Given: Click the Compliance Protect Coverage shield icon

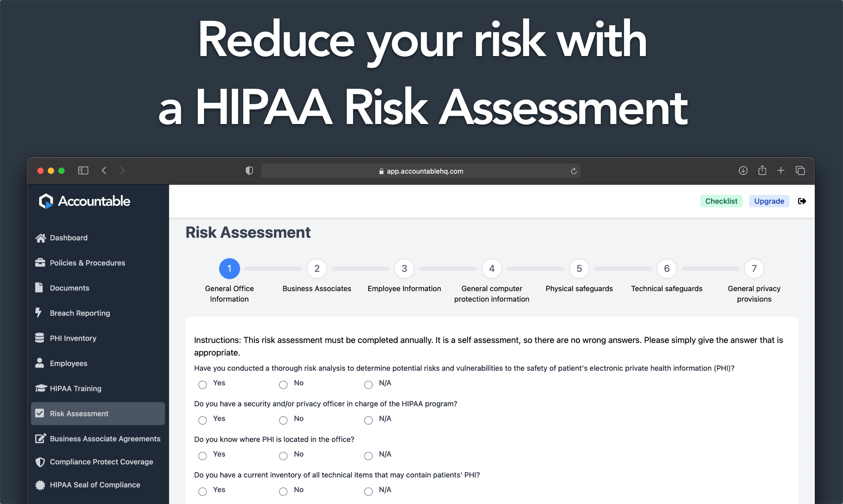Looking at the screenshot, I should tap(40, 462).
